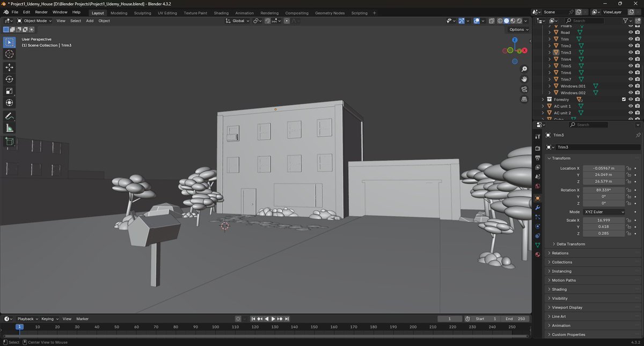Switch to the Shading workspace tab

pos(221,13)
